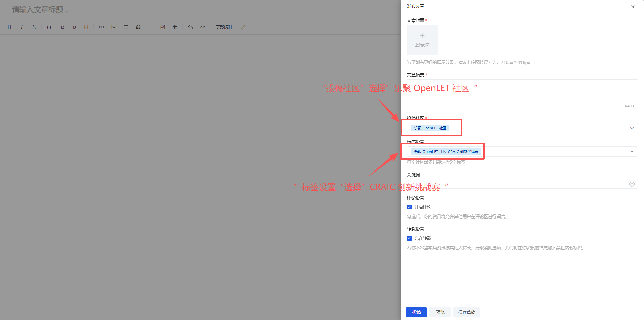Image resolution: width=644 pixels, height=320 pixels.
Task: Expand the 投稿社区 dropdown arrow
Action: click(631, 128)
